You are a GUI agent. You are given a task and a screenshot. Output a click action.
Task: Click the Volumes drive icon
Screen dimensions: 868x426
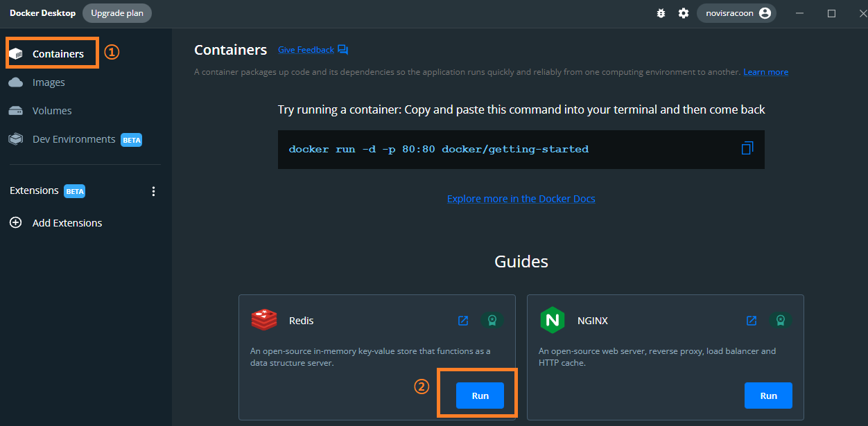click(16, 111)
